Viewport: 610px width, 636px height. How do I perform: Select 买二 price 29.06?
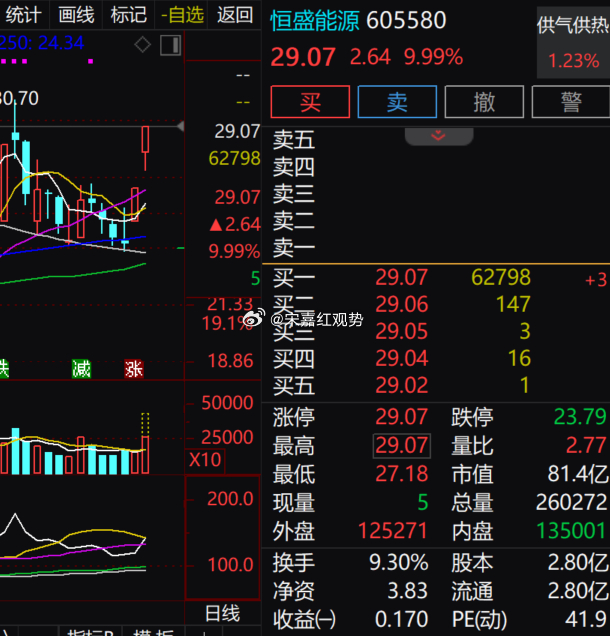click(402, 305)
